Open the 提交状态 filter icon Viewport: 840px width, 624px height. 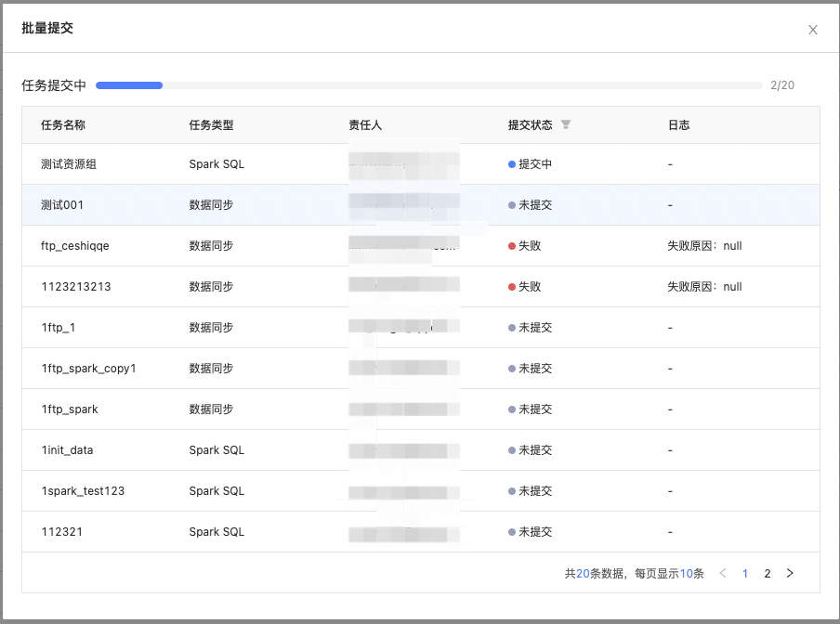565,124
